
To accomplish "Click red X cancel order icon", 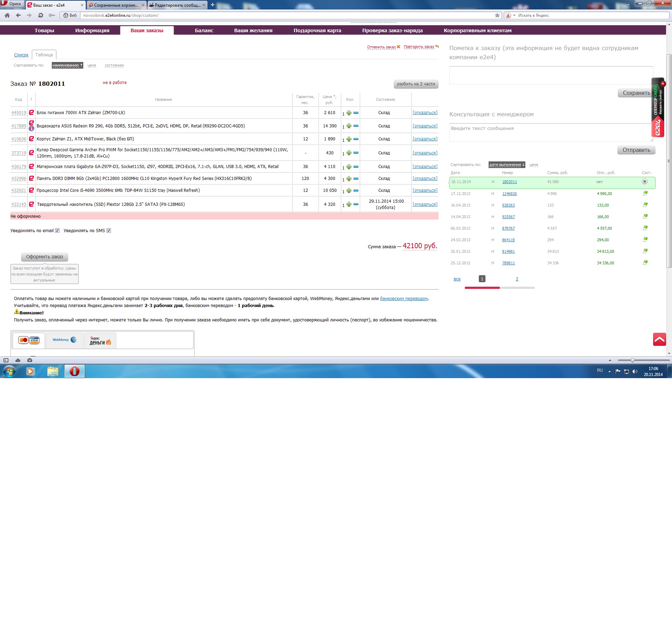I will point(398,47).
